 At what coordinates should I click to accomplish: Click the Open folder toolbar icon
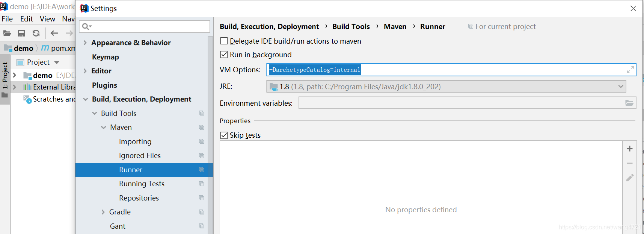click(x=7, y=33)
